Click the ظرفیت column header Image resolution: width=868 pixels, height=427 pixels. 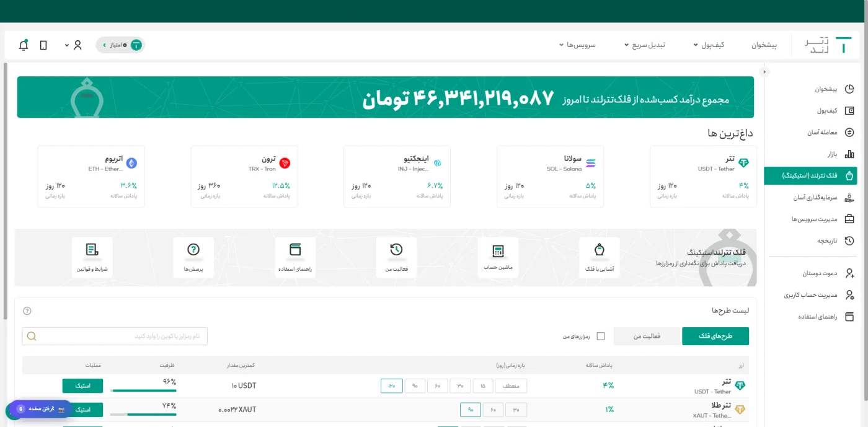167,365
